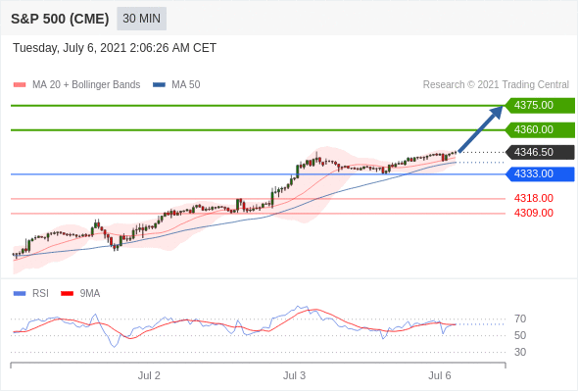Click the S&P 500 (CME) title
This screenshot has width=578, height=392.
click(60, 19)
